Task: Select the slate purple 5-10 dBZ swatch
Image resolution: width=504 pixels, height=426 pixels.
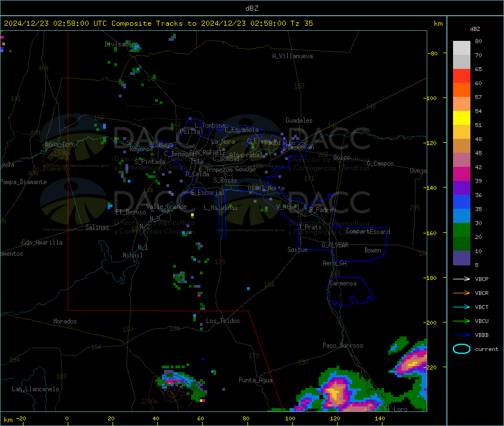Action: tap(461, 258)
